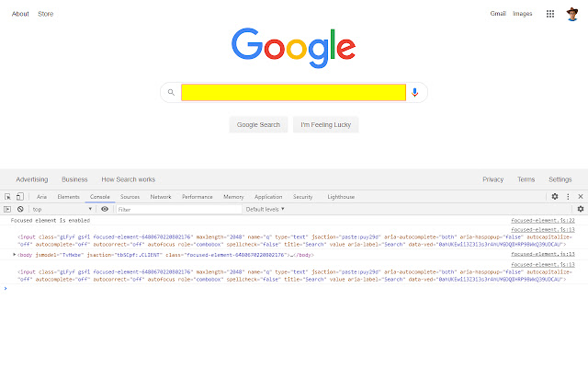Select the Console tab
Image resolution: width=588 pixels, height=368 pixels.
click(x=100, y=197)
